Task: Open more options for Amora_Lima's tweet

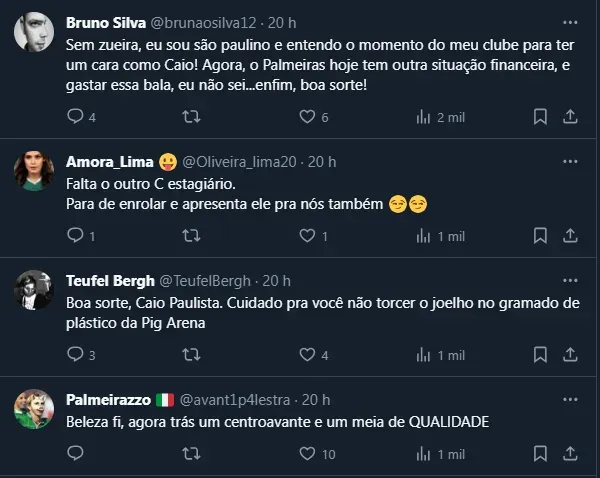Action: click(570, 161)
